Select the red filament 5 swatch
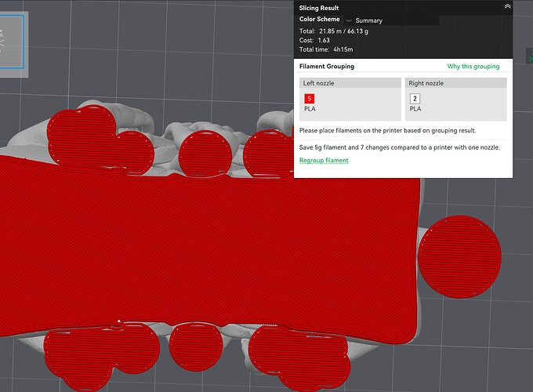 310,99
